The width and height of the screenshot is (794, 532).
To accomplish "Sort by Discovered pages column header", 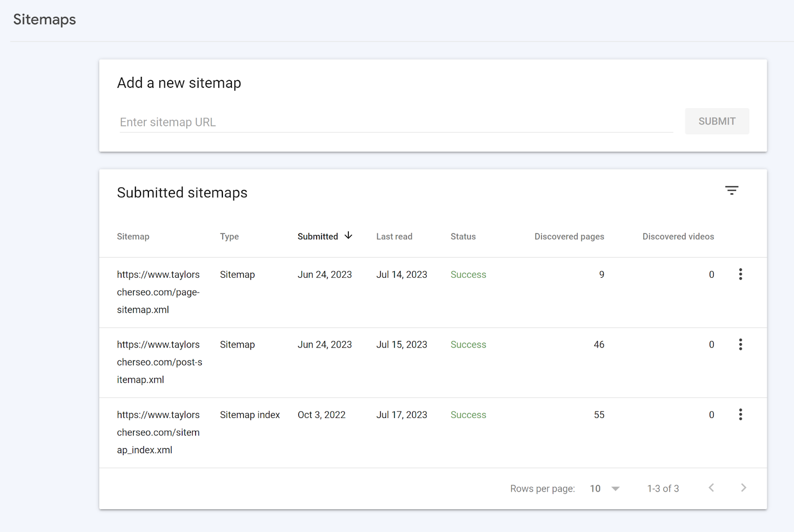I will pyautogui.click(x=569, y=236).
